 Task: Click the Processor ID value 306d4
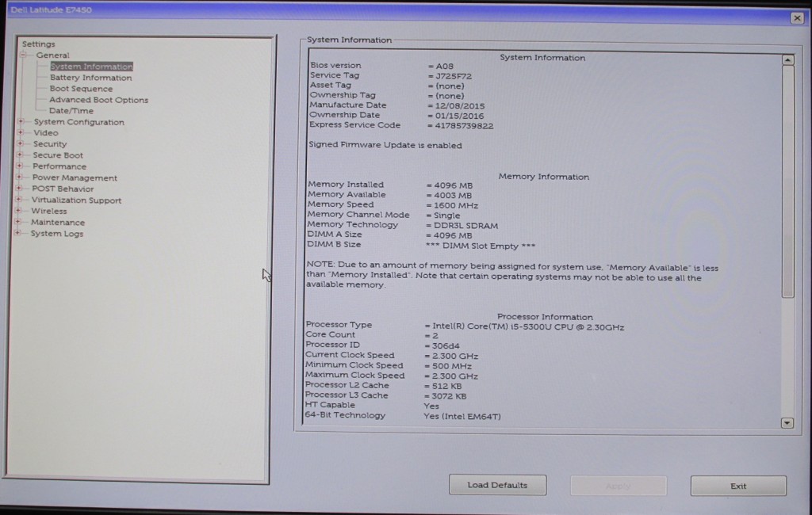coord(446,345)
